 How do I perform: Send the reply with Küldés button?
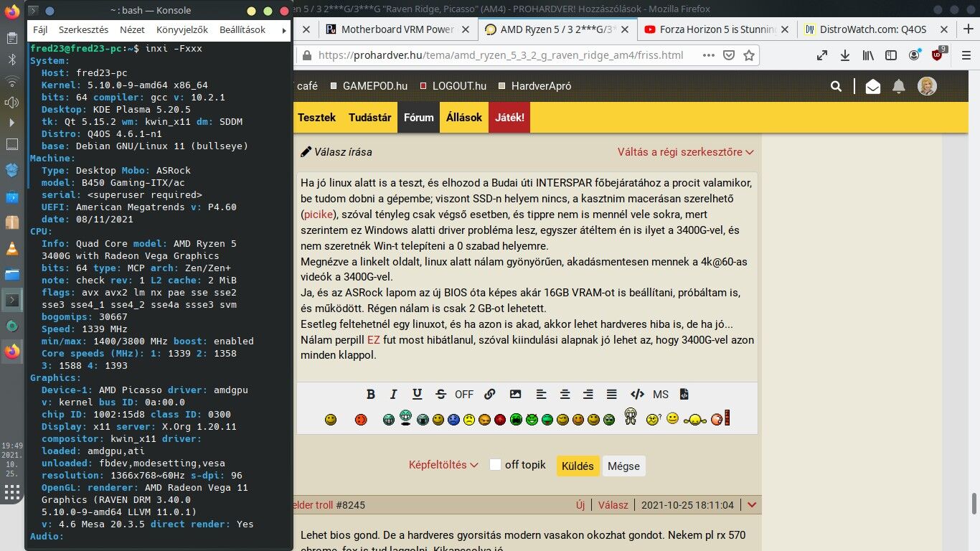click(578, 466)
